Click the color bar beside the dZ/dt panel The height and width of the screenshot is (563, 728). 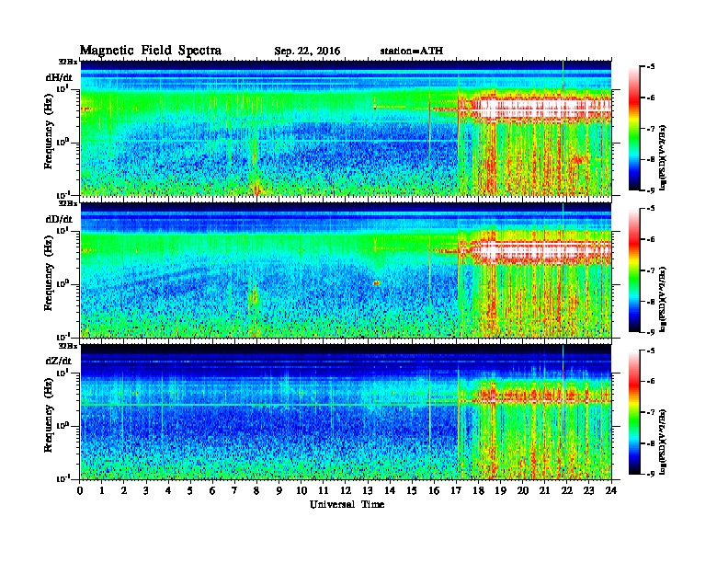pyautogui.click(x=633, y=412)
